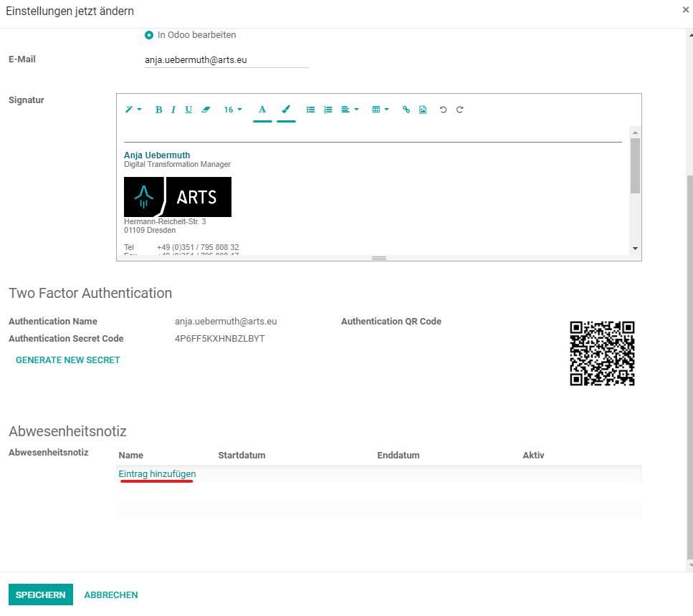Click the background color brush icon
Viewport: 693px width, 616px height.
point(286,110)
